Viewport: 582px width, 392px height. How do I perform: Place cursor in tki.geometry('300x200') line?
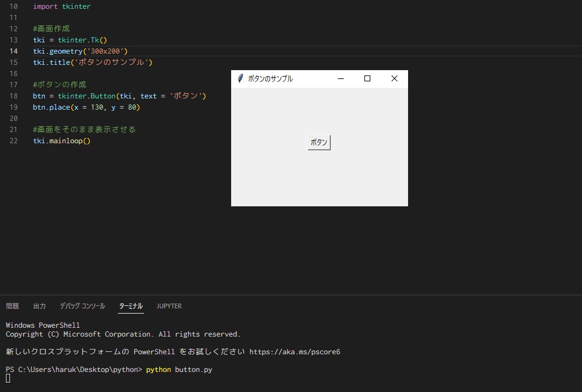tap(80, 51)
